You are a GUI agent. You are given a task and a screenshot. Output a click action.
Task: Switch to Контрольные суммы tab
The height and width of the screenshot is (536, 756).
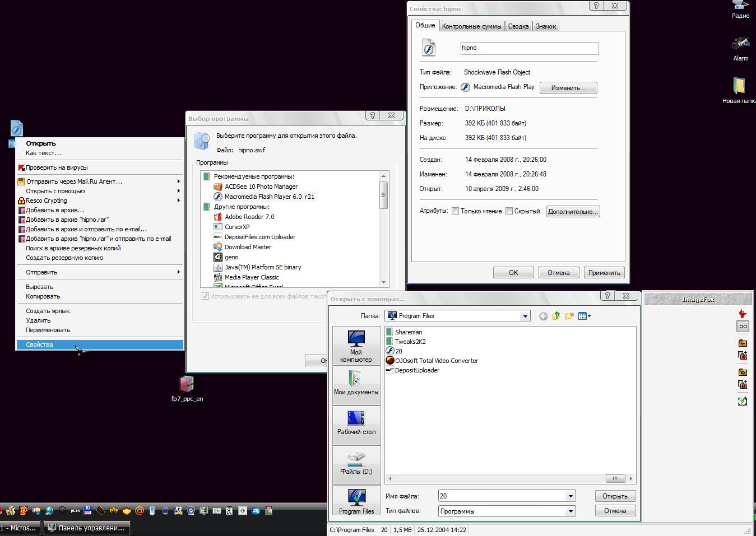471,26
